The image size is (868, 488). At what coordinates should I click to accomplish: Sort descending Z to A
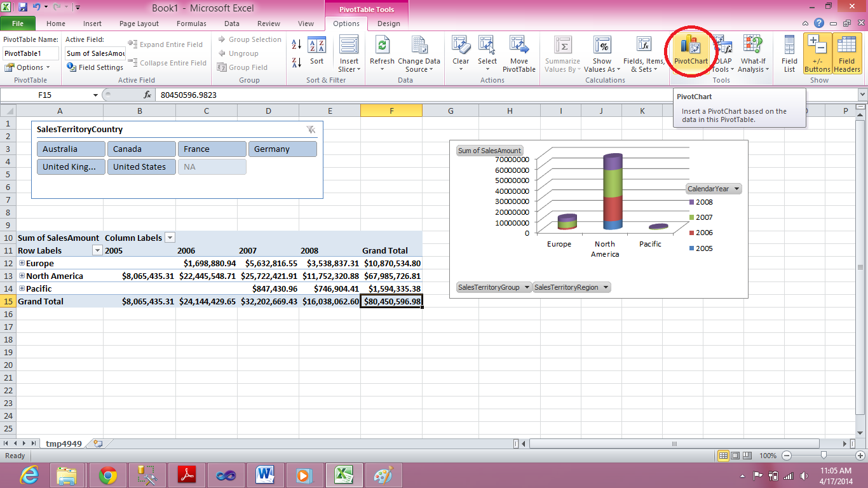click(297, 62)
